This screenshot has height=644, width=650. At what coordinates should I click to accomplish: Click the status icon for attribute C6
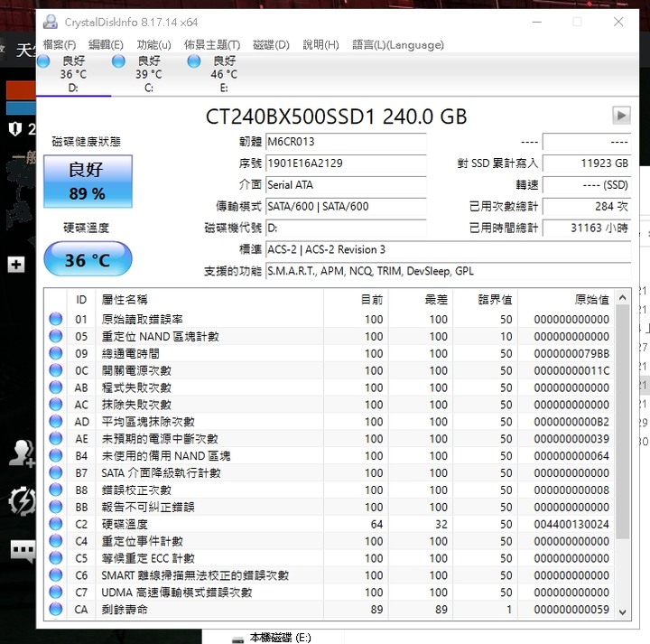tap(56, 574)
